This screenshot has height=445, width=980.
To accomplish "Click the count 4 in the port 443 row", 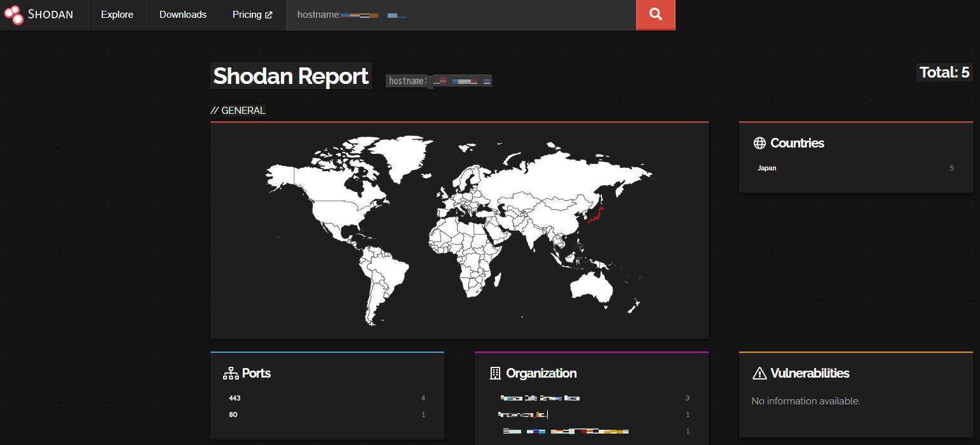I will click(x=423, y=398).
